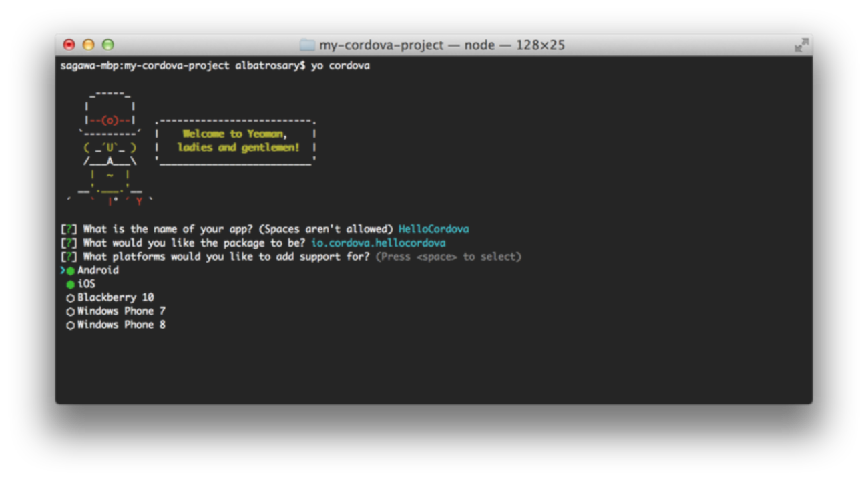This screenshot has width=868, height=481.
Task: Click the 'io.cordova.hellocordova' package answer
Action: click(x=379, y=243)
